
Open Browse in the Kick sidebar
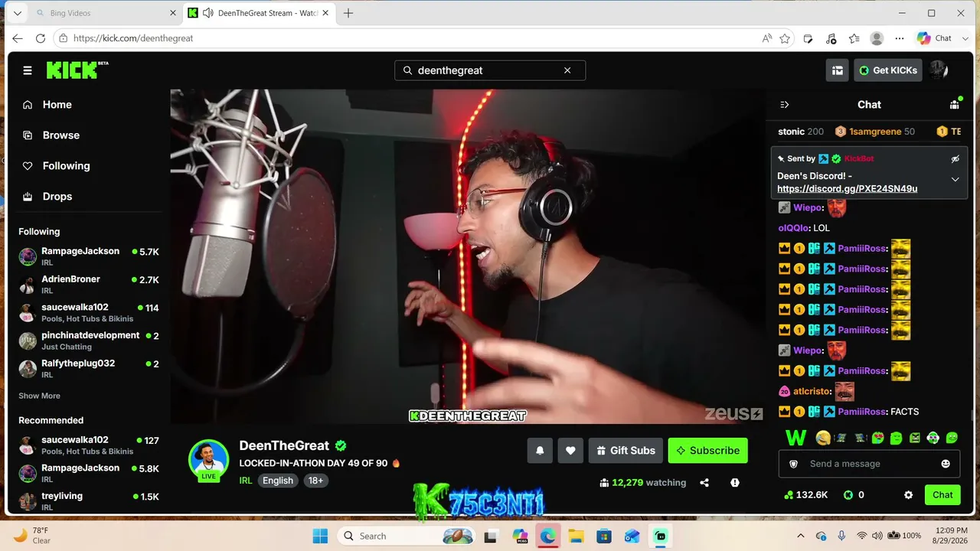click(51, 135)
